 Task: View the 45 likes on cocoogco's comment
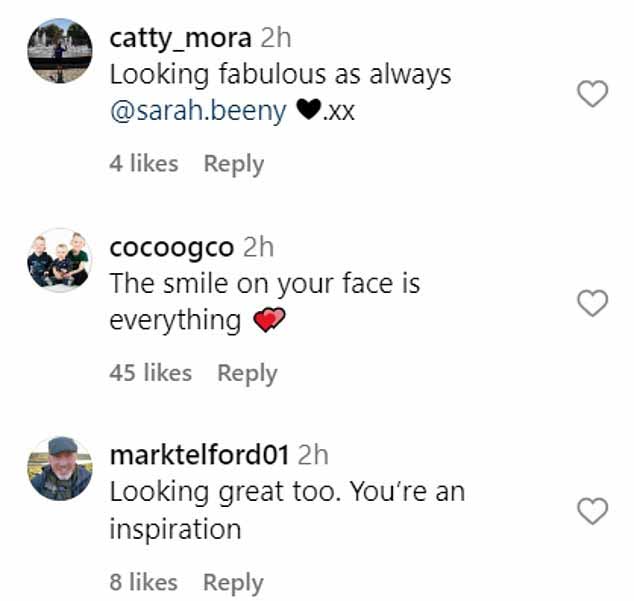tap(150, 372)
